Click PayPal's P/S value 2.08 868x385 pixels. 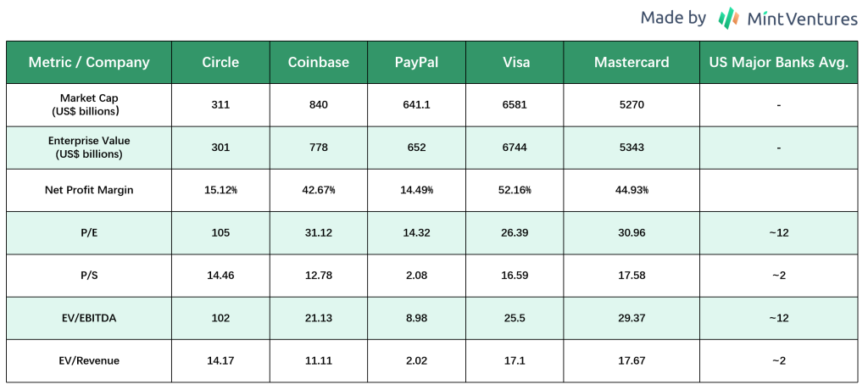(416, 276)
